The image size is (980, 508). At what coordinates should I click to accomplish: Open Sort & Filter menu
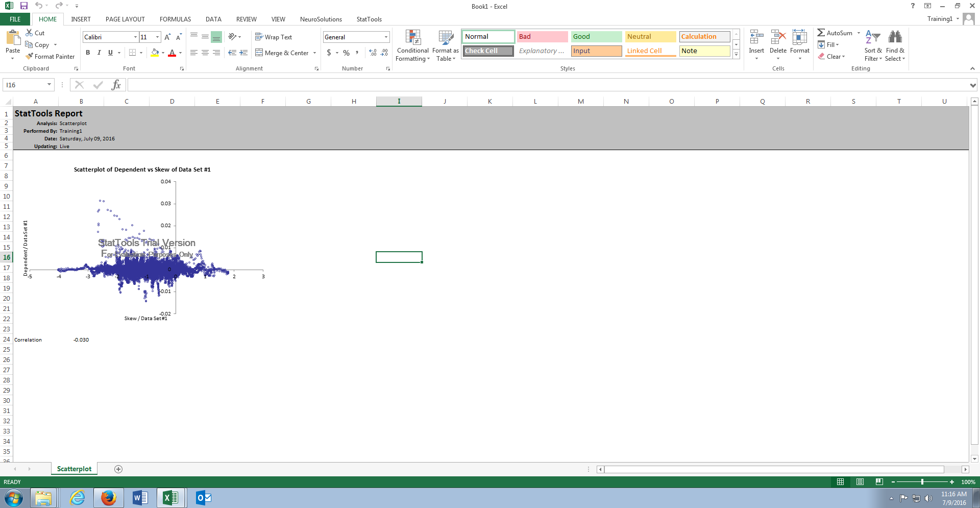click(x=873, y=45)
